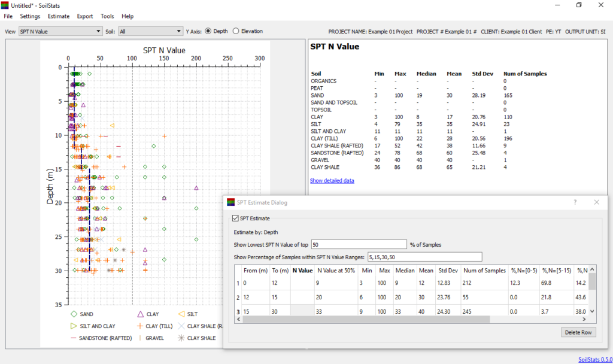Click the SILT AND CLAY legend icon
Image resolution: width=613 pixels, height=364 pixels.
(74, 326)
